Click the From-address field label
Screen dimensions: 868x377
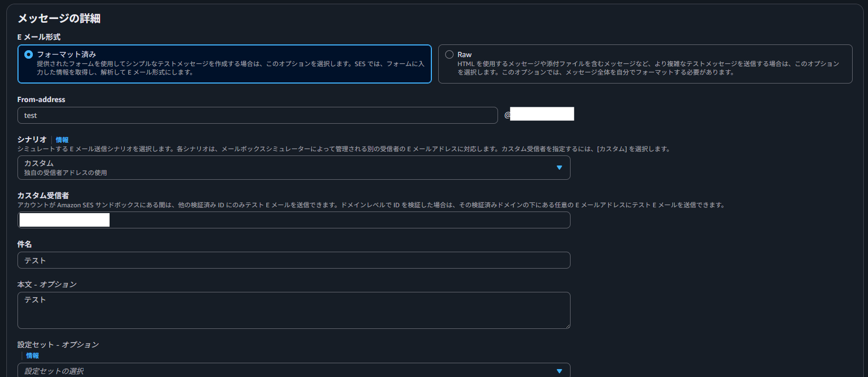tap(41, 99)
